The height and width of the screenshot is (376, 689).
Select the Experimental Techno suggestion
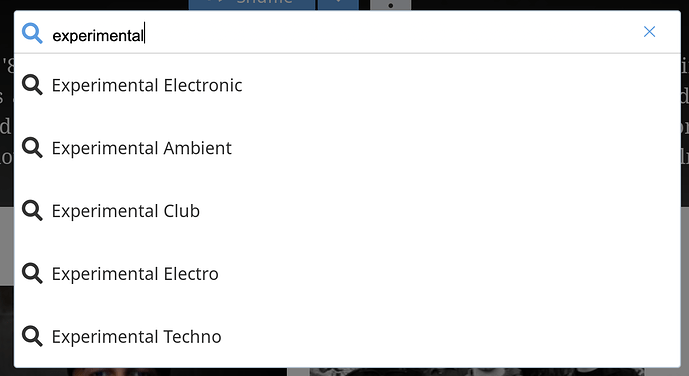[347, 336]
